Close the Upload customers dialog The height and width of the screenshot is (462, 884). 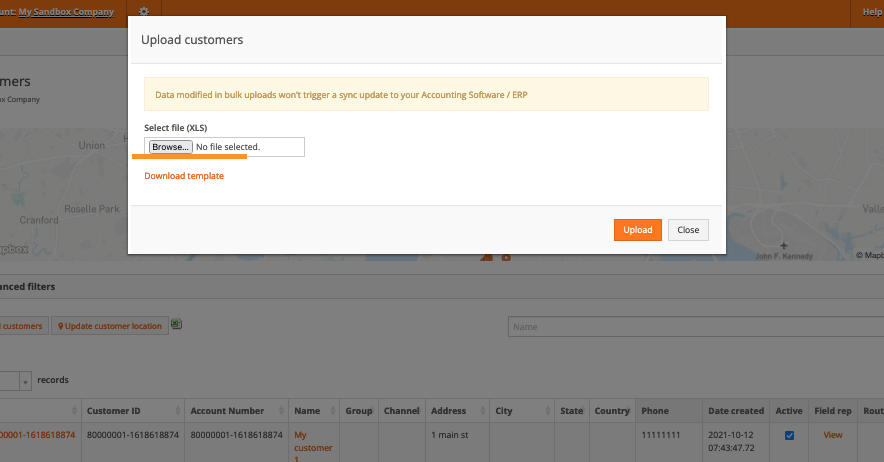688,230
